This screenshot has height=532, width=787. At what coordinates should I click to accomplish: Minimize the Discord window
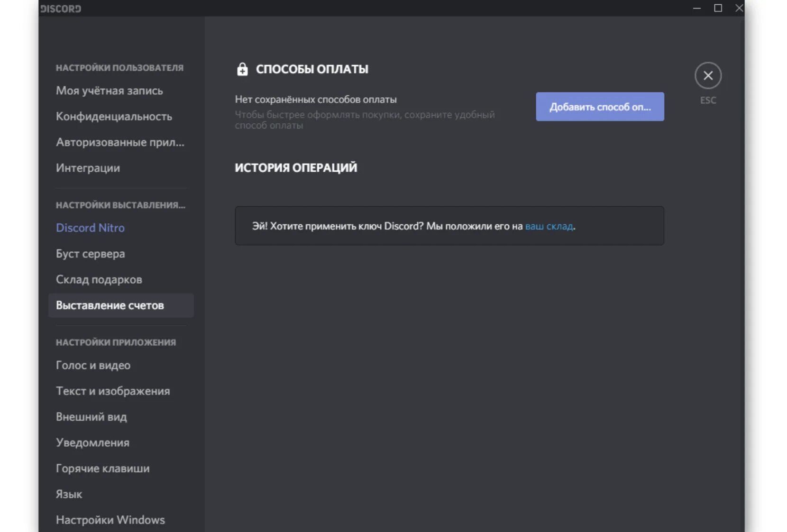pyautogui.click(x=696, y=8)
